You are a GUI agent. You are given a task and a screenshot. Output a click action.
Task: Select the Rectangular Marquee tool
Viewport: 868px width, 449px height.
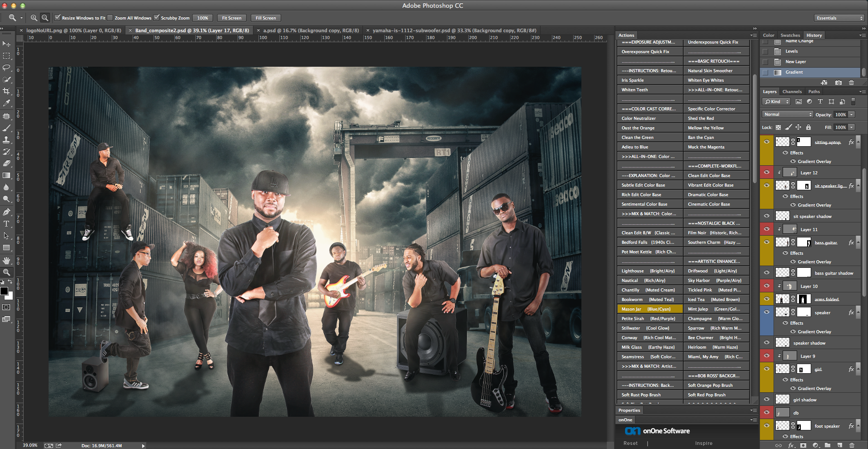pyautogui.click(x=6, y=56)
